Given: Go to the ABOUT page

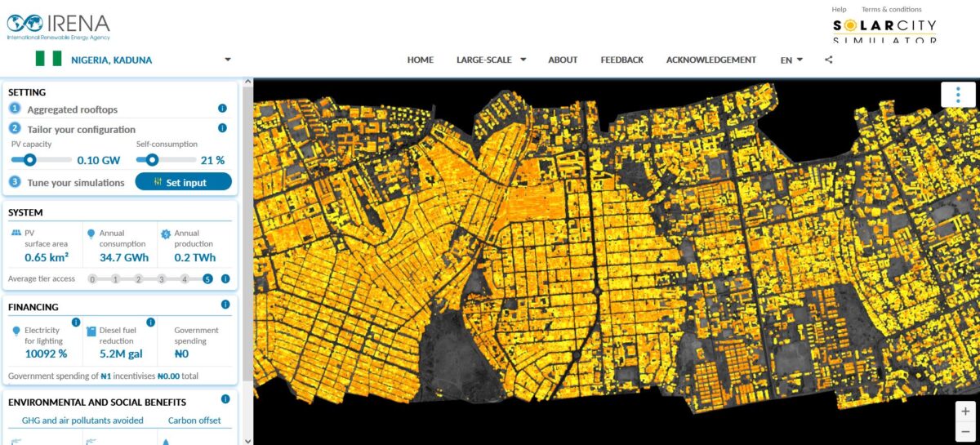Looking at the screenshot, I should pos(563,60).
